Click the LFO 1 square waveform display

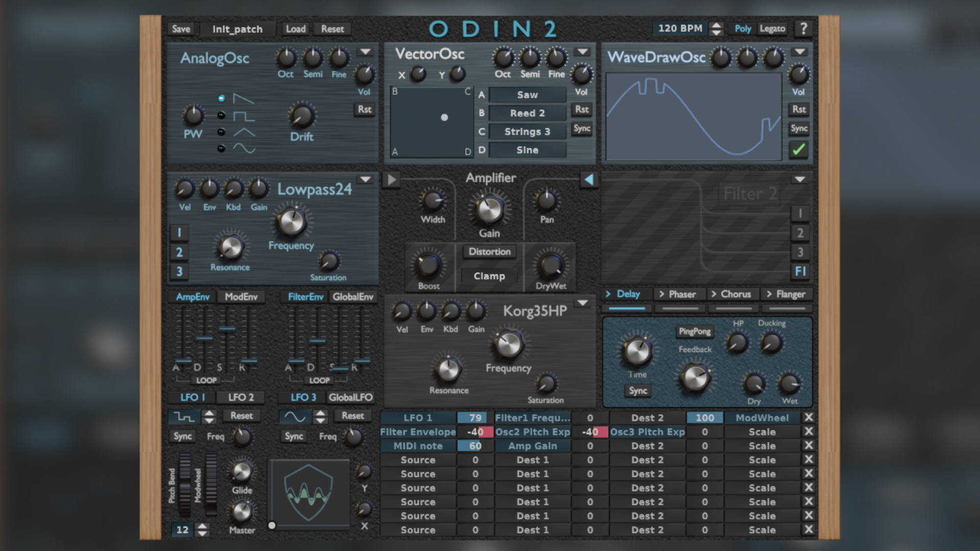[x=184, y=417]
